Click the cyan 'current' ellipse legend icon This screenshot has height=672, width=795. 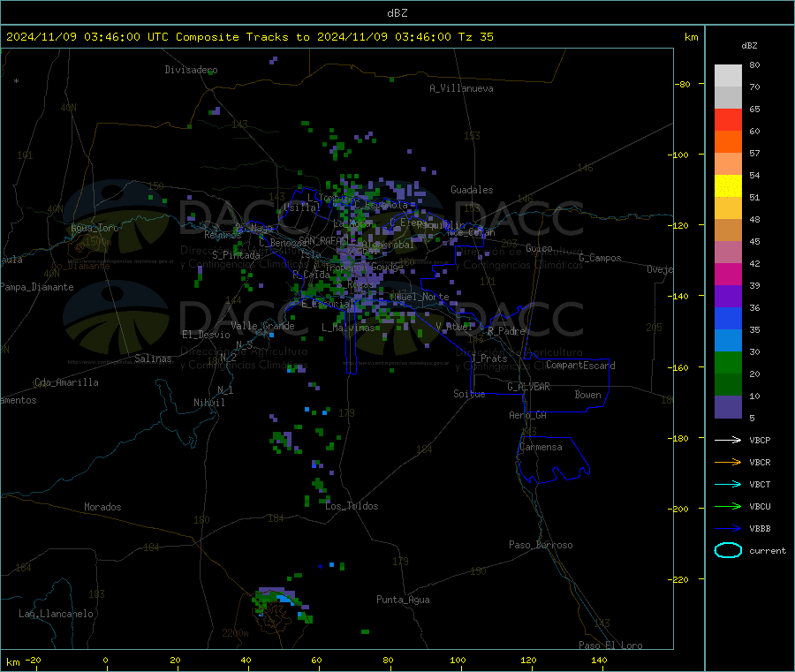[728, 550]
